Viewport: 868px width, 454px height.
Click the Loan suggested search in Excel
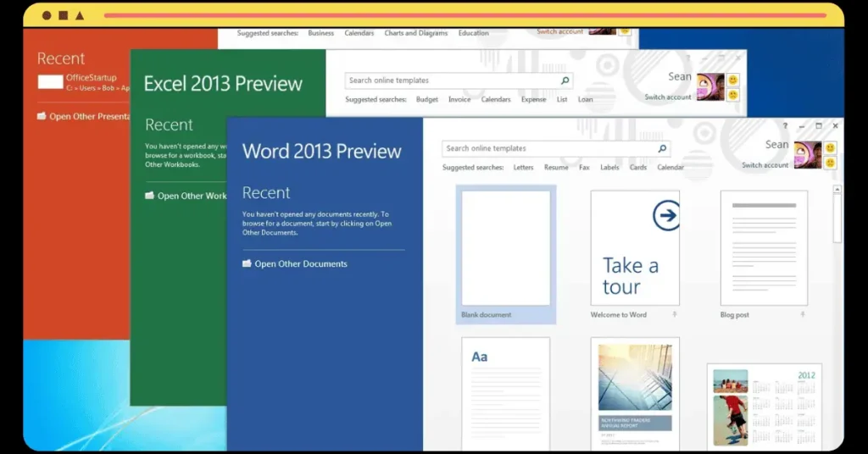tap(585, 100)
